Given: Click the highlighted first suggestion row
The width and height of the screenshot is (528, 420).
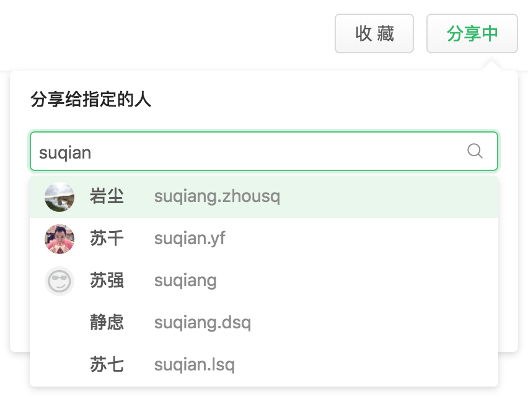Looking at the screenshot, I should coord(264,196).
